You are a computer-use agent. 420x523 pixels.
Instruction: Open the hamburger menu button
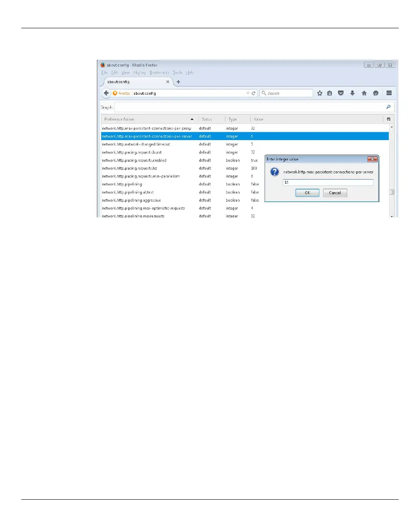click(x=389, y=93)
